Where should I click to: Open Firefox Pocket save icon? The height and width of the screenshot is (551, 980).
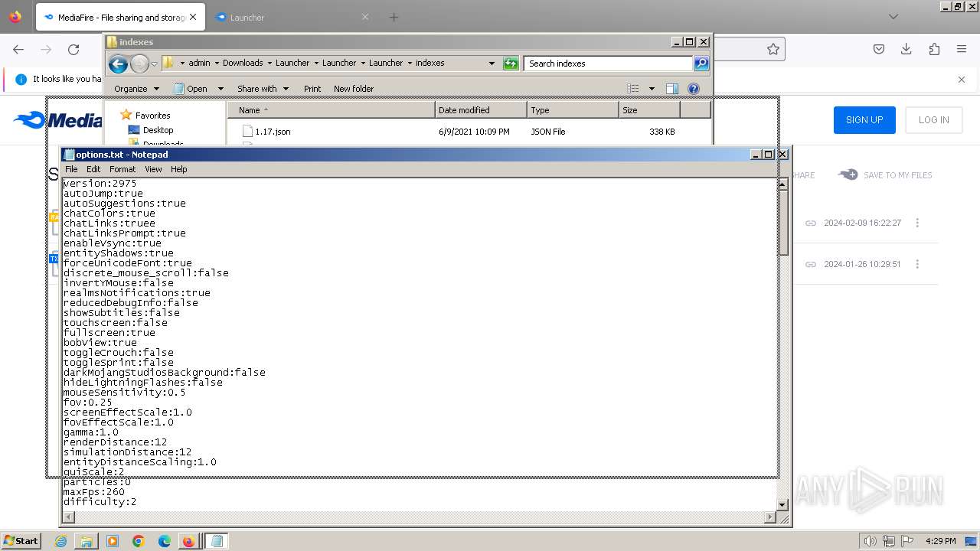[879, 49]
